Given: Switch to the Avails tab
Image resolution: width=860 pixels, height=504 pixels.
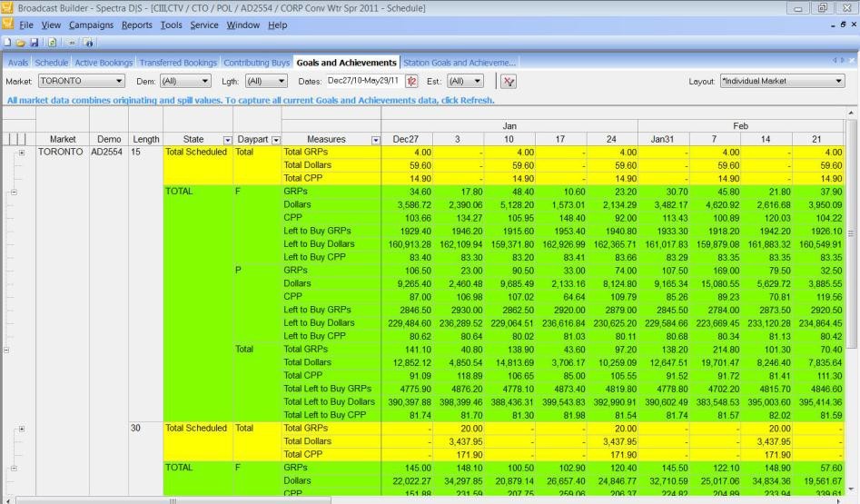Looking at the screenshot, I should [x=18, y=63].
